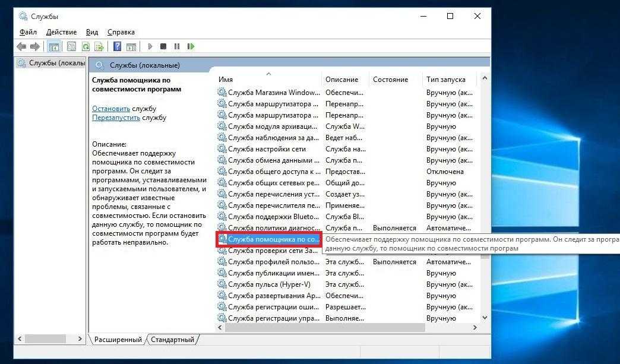Switch to the Стандартный tab
Viewport: 620px width, 364px height.
[x=172, y=340]
